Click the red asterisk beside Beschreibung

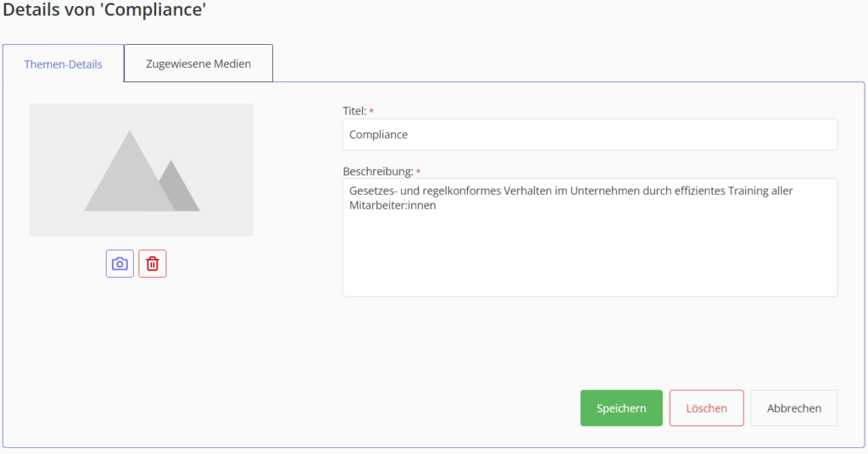coord(418,172)
